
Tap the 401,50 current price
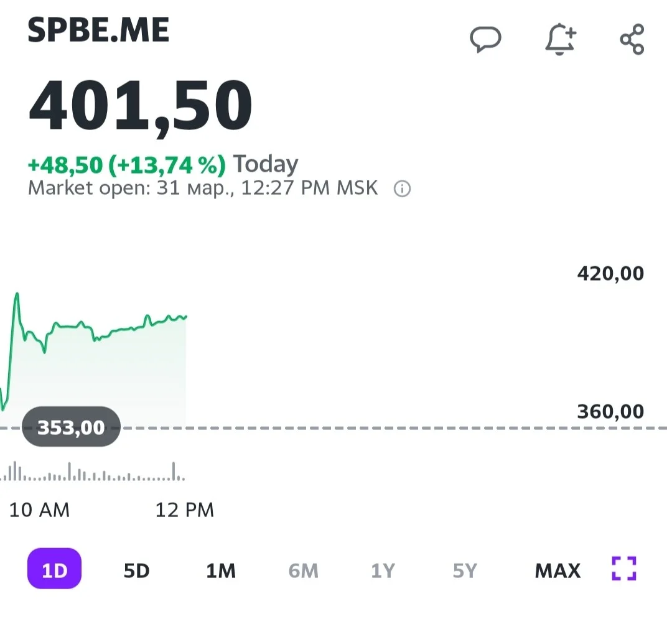point(140,106)
